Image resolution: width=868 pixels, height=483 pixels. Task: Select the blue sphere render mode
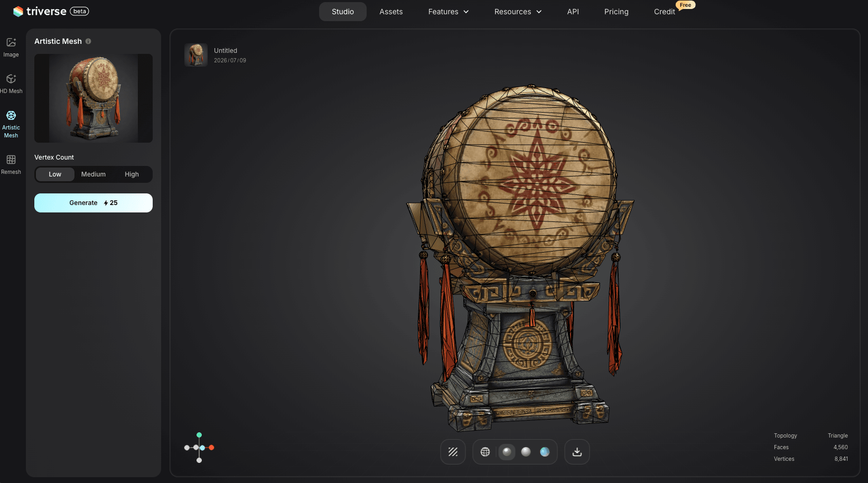pyautogui.click(x=545, y=452)
